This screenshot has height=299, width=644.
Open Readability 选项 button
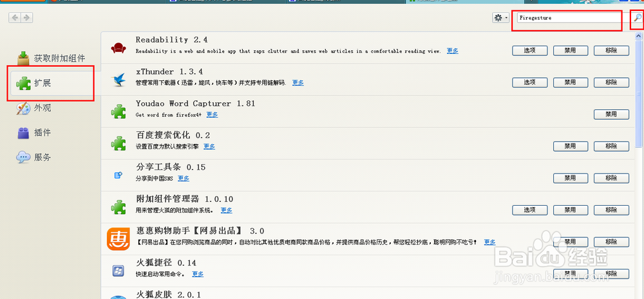coord(530,50)
